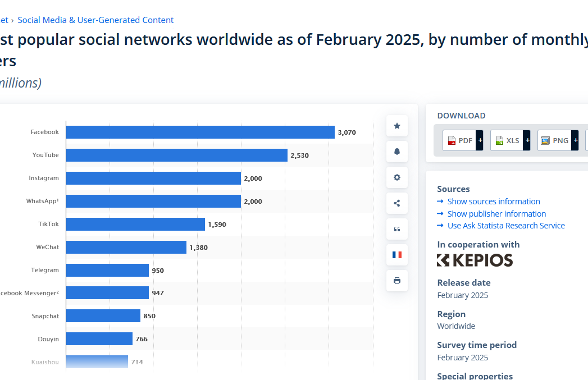588x380 pixels.
Task: Click the Telegram axis label
Action: [44, 270]
